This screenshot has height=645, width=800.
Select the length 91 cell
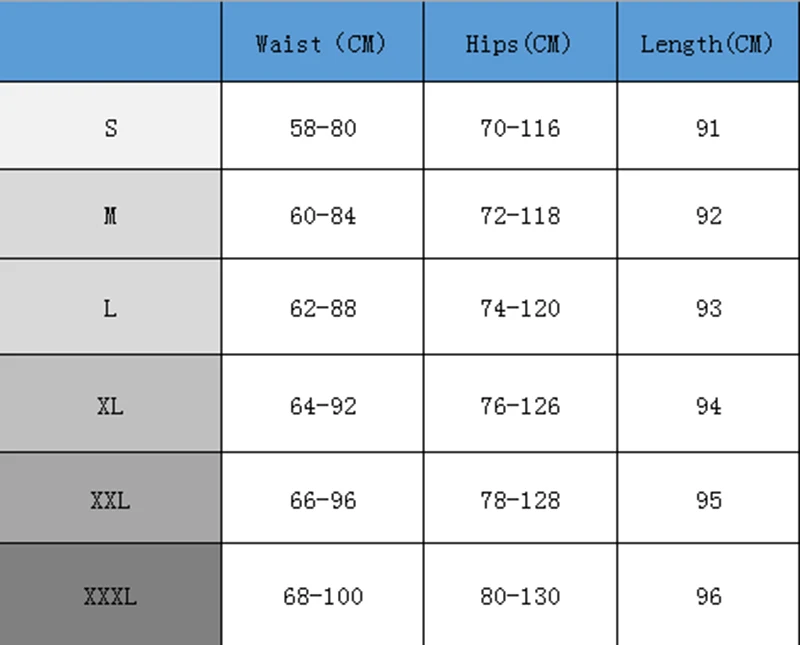pyautogui.click(x=708, y=126)
